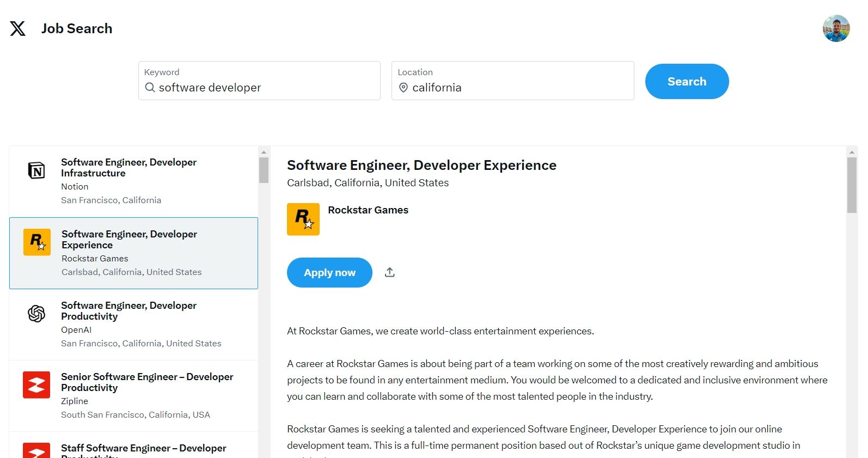
Task: Open the OpenAI Developer Productivity job
Action: pos(133,325)
